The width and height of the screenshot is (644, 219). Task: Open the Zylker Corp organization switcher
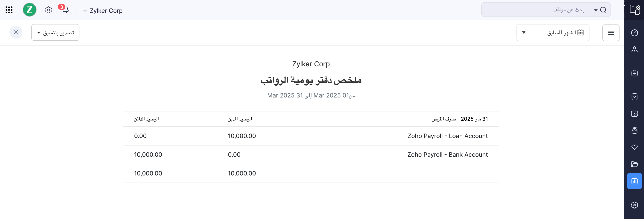102,11
